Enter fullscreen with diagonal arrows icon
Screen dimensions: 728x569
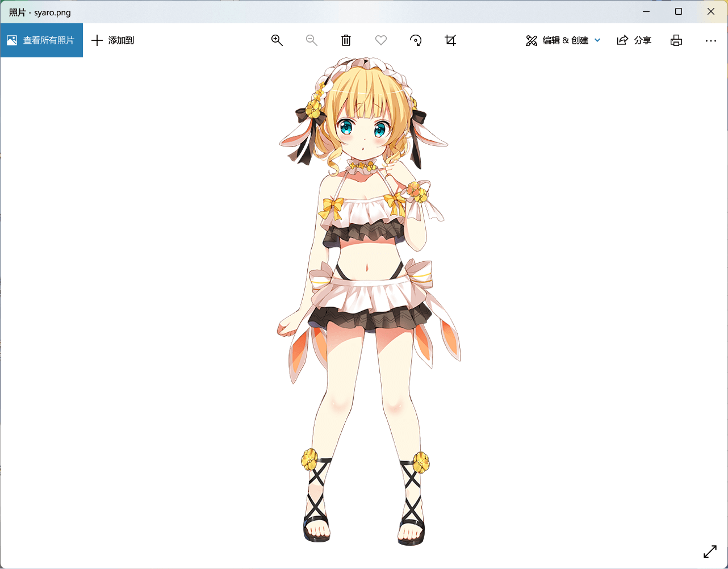pyautogui.click(x=710, y=551)
